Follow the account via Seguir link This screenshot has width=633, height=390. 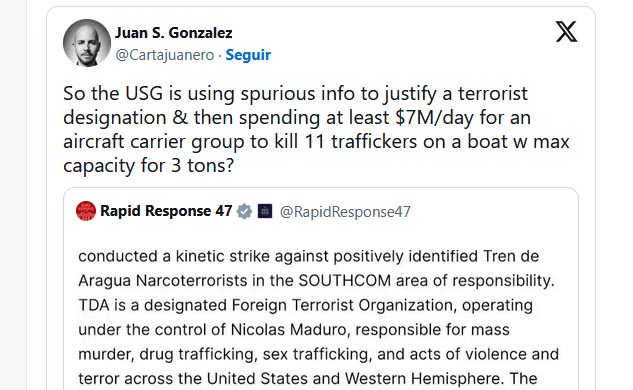coord(248,55)
